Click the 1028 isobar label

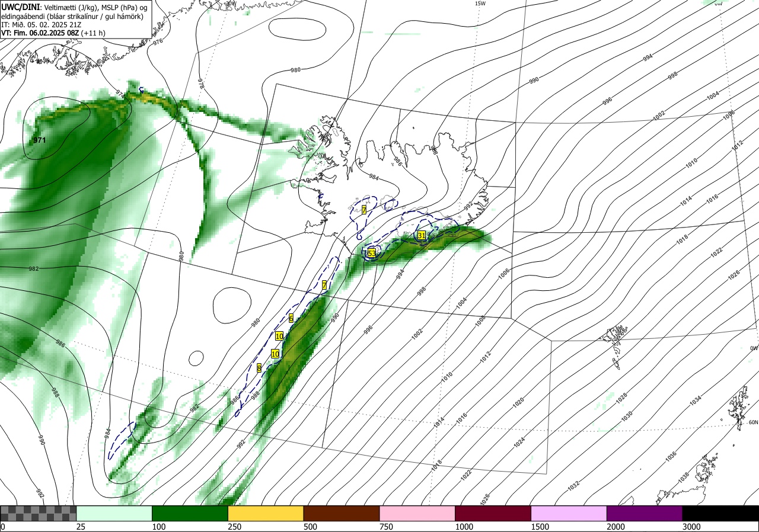click(621, 398)
